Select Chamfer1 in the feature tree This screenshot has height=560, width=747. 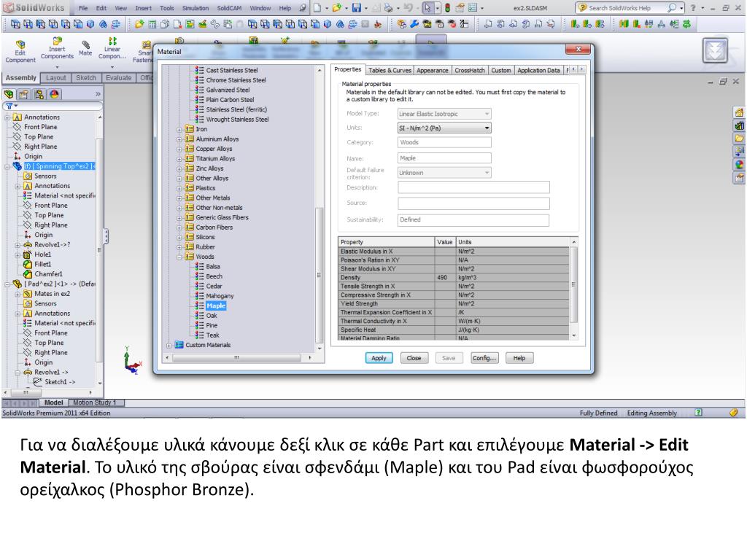[48, 274]
